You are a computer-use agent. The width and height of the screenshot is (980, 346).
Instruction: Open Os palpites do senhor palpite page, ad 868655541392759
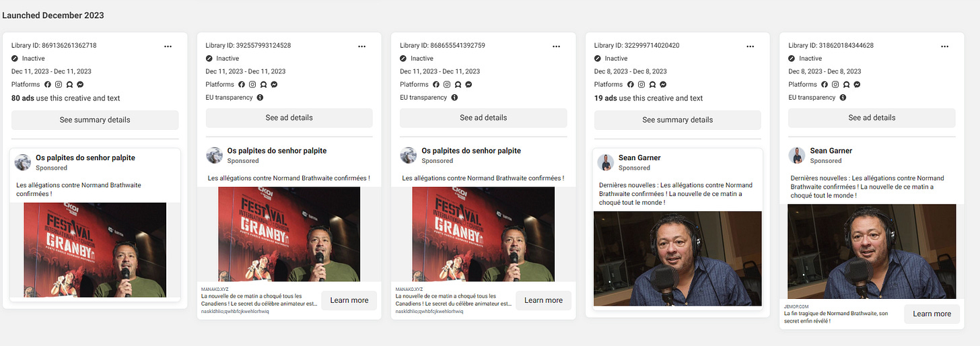[471, 151]
